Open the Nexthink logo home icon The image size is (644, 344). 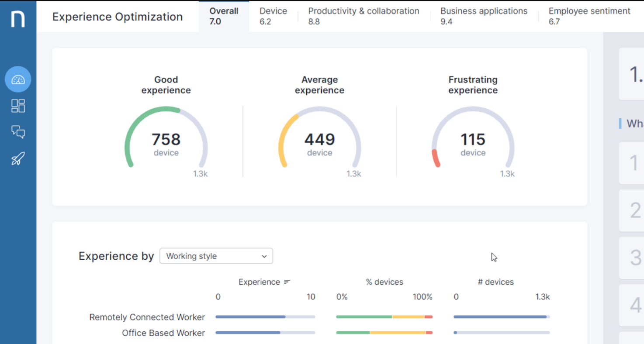(18, 18)
